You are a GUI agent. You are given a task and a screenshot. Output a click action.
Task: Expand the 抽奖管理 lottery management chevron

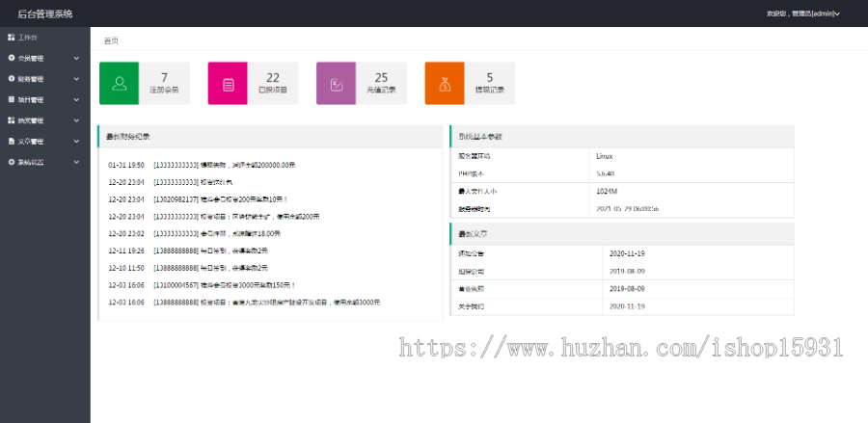tap(76, 120)
